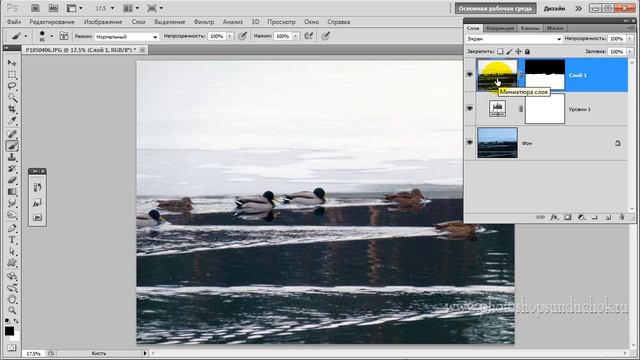Choose the Дизайн workspace

[x=554, y=8]
